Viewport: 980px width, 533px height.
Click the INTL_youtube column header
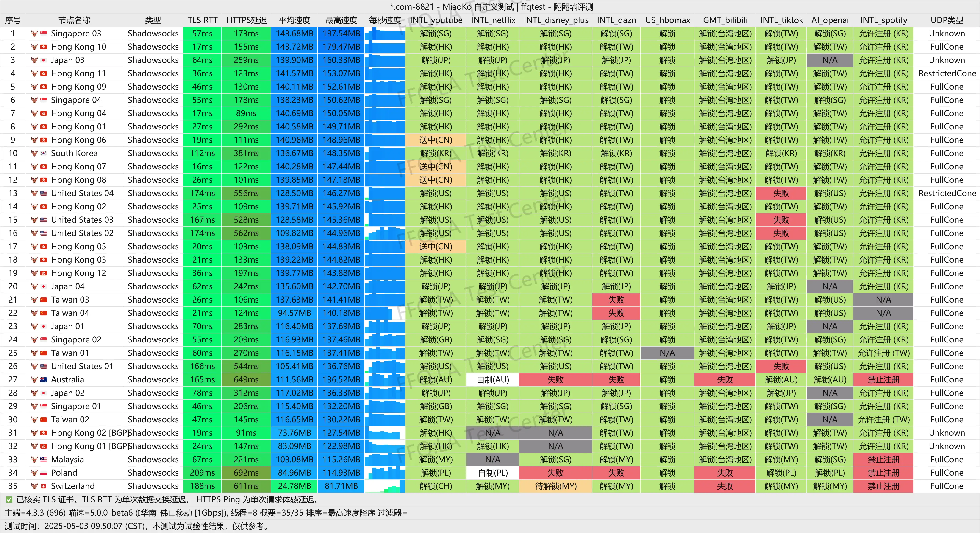436,20
